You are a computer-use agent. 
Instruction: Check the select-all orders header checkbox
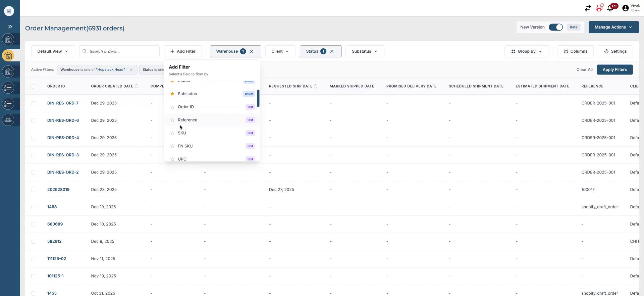[33, 87]
